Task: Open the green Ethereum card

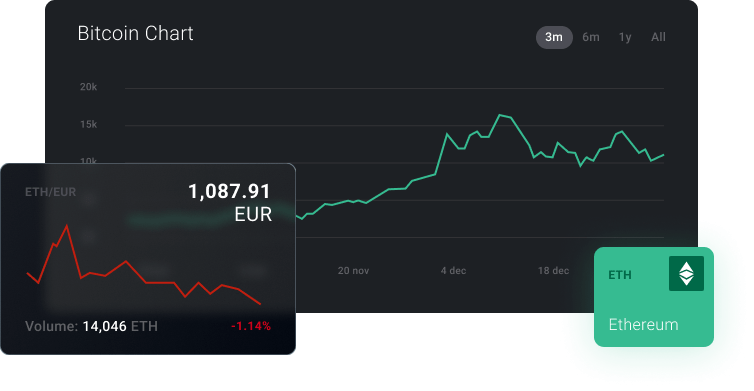Action: (654, 297)
